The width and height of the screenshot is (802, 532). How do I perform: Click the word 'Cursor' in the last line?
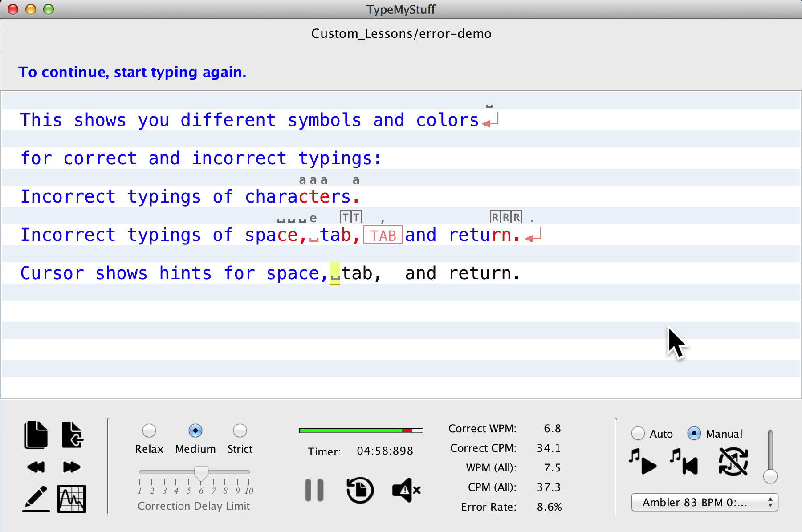pos(52,273)
